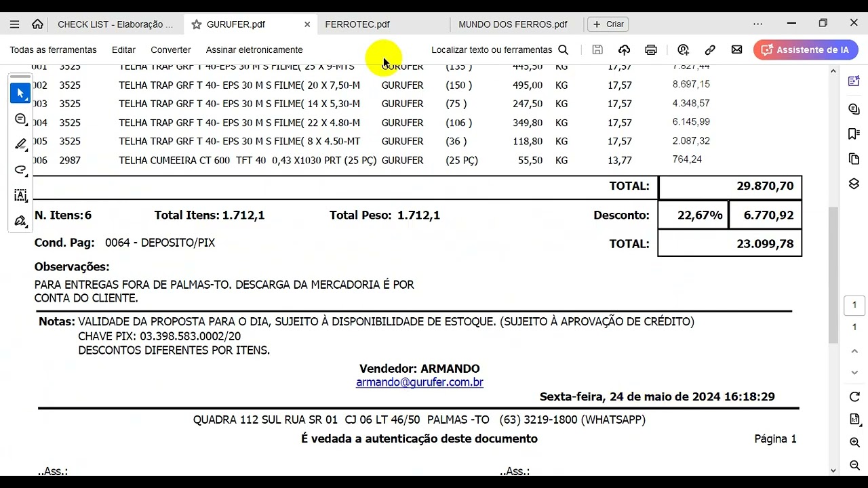868x488 pixels.
Task: Select the arrow selection tool
Action: [x=20, y=93]
